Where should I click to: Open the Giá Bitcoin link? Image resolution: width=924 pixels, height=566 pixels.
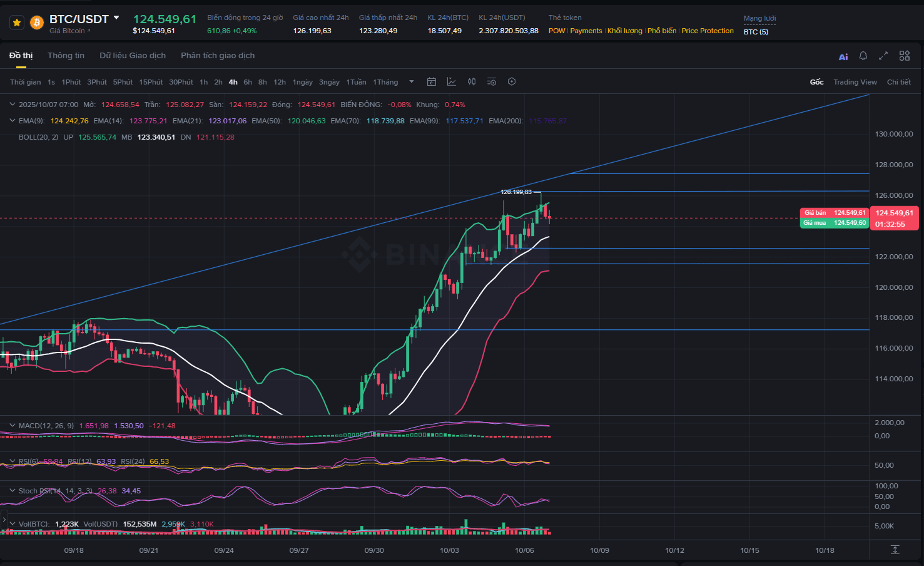click(69, 31)
